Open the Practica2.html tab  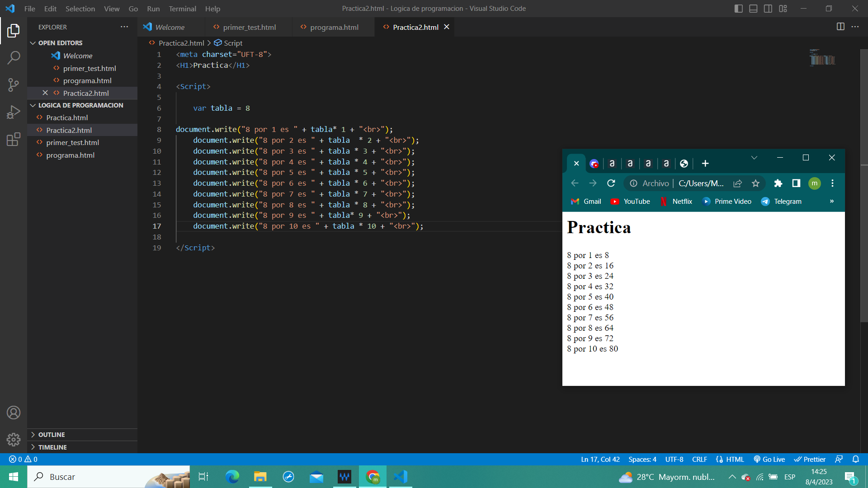tap(415, 27)
